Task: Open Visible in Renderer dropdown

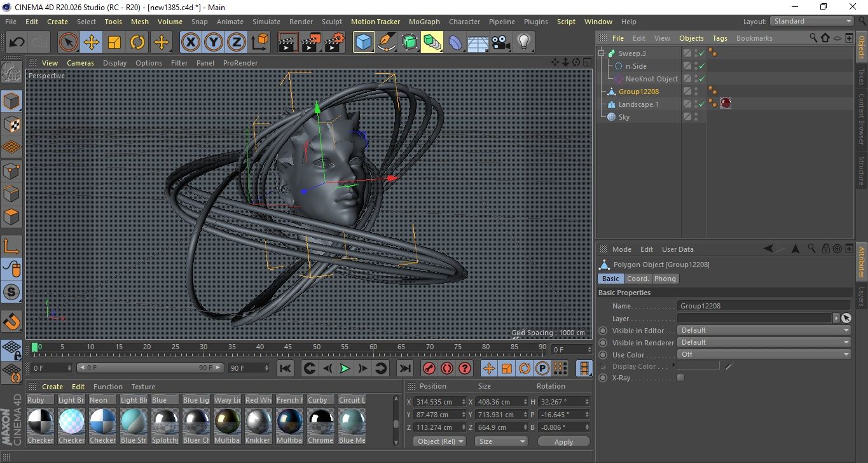Action: click(764, 342)
